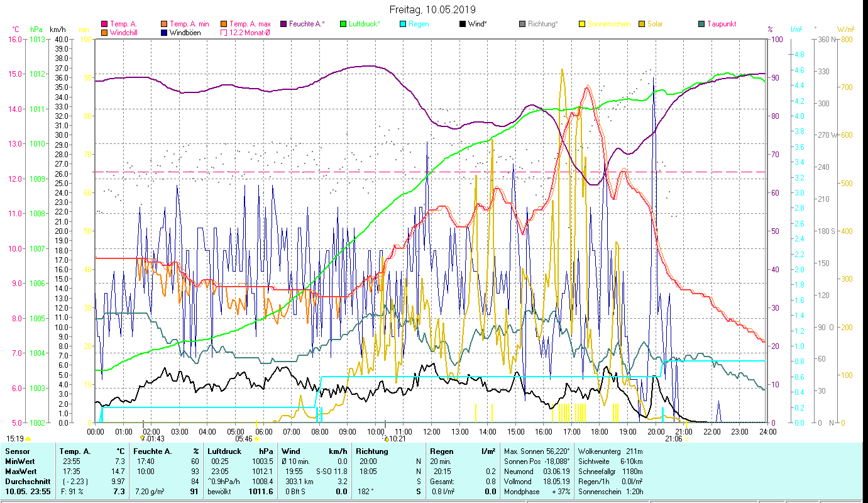868x503 pixels.
Task: Click the dark teal Taupunkt legend square
Action: click(x=701, y=24)
